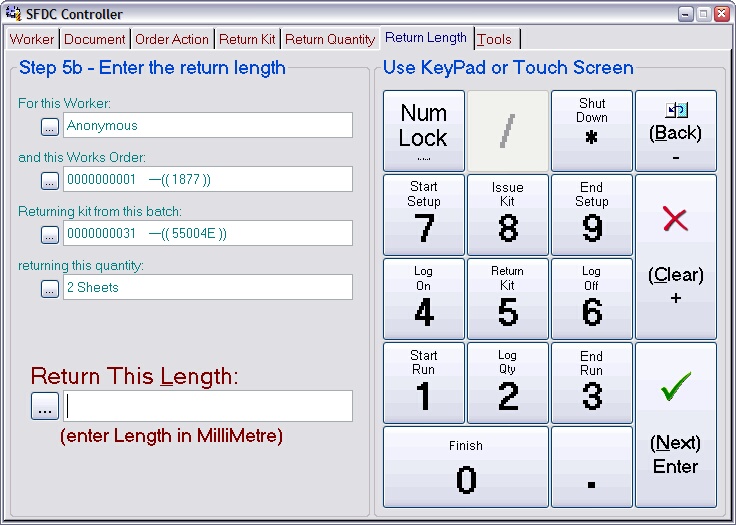Select the Return Length tab
The image size is (736, 525).
pyautogui.click(x=426, y=38)
